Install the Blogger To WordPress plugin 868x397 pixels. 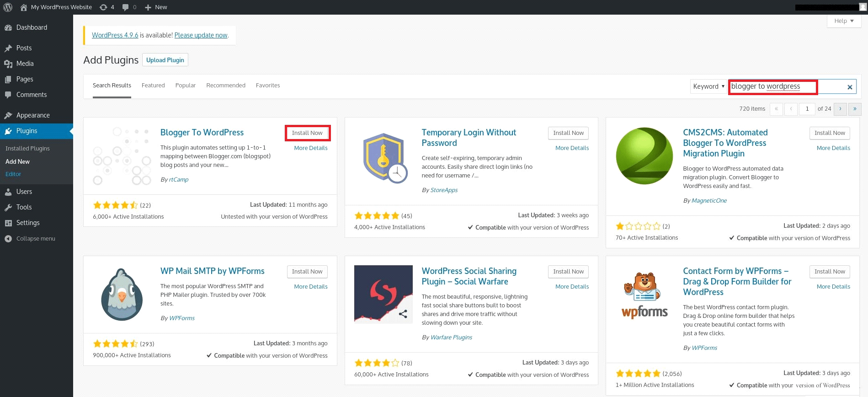pyautogui.click(x=307, y=133)
